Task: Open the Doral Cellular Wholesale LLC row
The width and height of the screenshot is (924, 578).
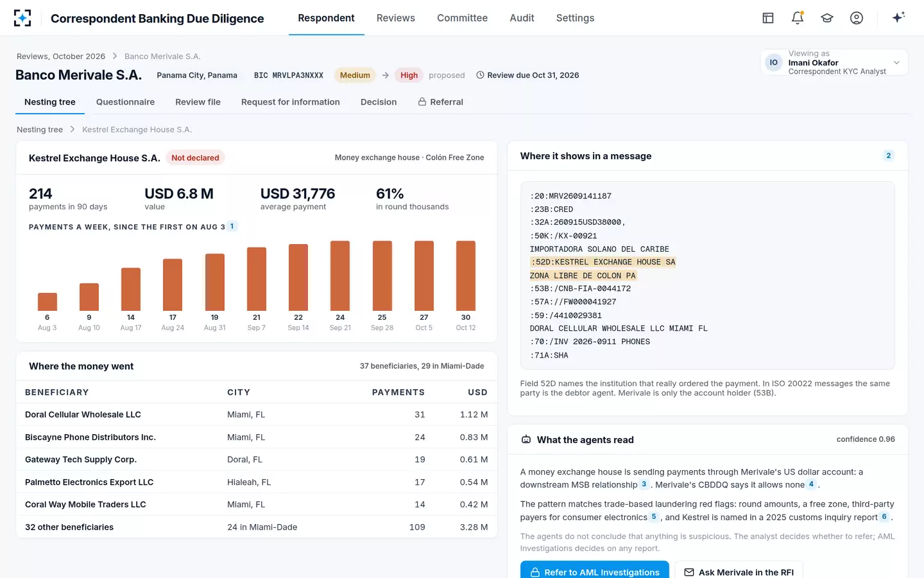Action: pos(257,415)
